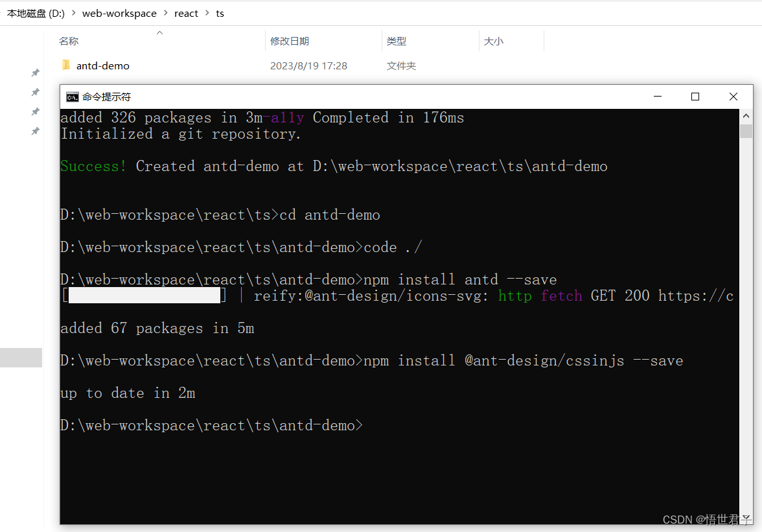This screenshot has width=762, height=532.
Task: Click the third pin icon in sidebar
Action: (x=36, y=111)
